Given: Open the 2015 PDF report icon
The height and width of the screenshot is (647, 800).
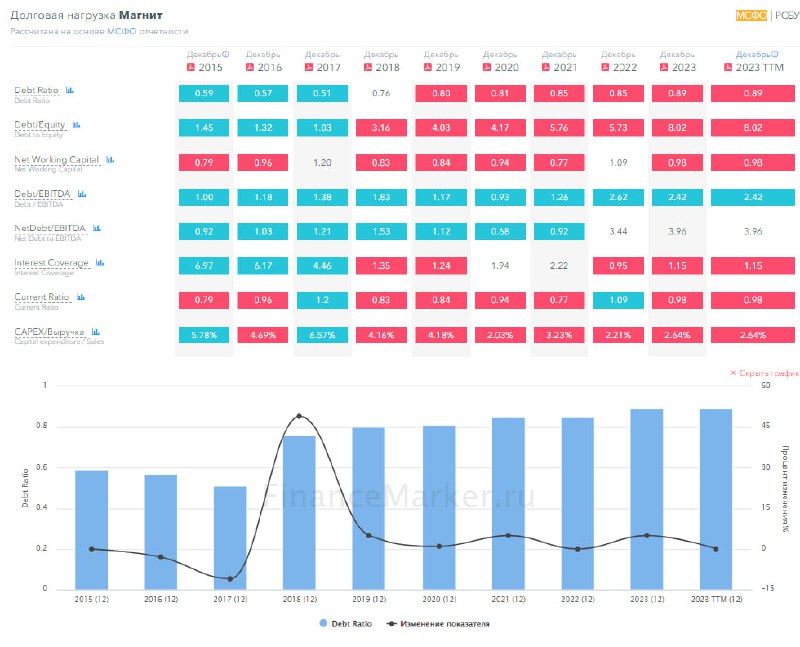Looking at the screenshot, I should (191, 67).
